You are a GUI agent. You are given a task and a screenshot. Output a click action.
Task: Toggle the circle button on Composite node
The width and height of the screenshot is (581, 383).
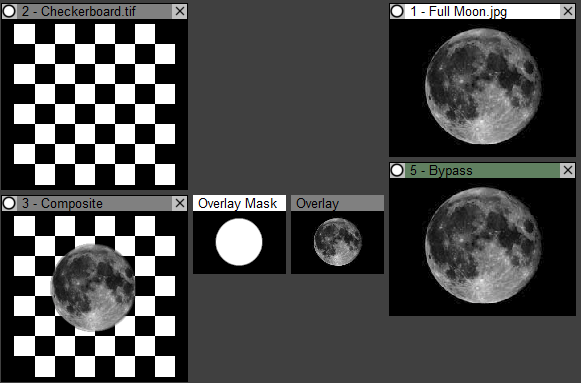pyautogui.click(x=9, y=203)
